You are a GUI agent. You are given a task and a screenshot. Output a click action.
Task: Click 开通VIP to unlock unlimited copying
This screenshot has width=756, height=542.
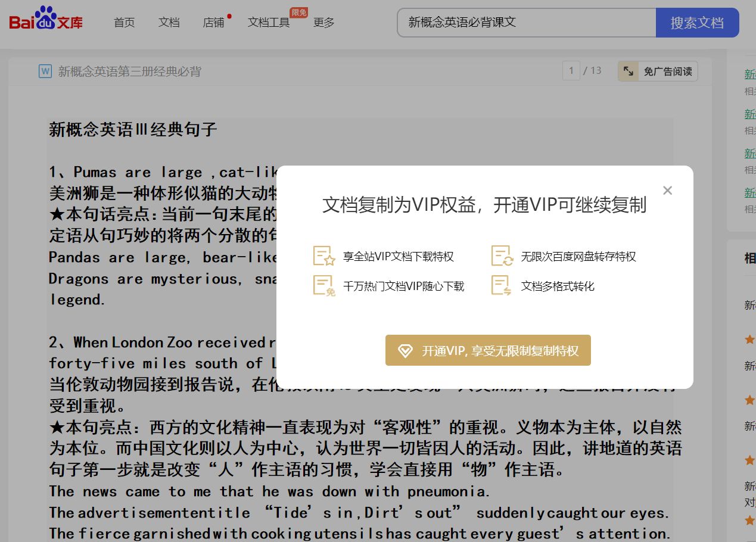[487, 350]
